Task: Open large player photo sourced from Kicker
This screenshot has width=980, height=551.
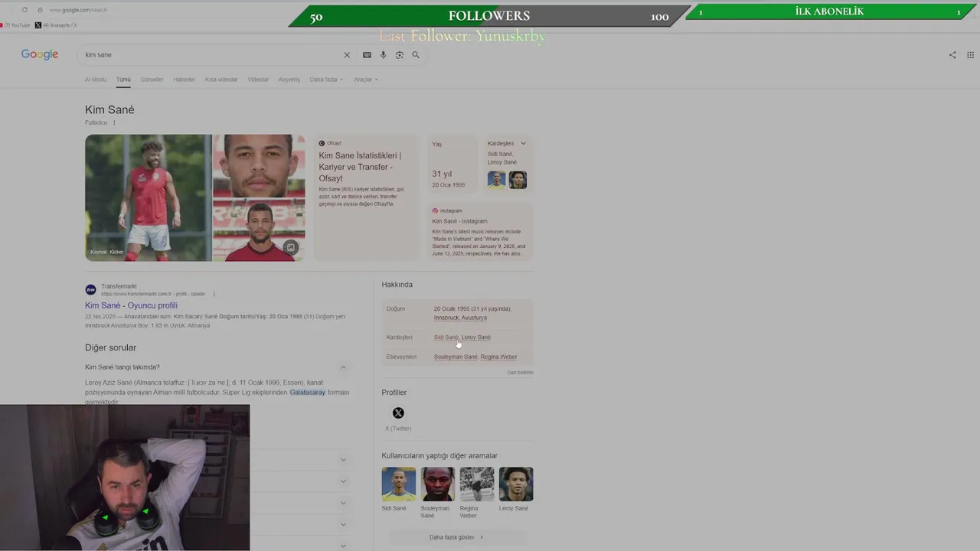Action: pos(149,198)
